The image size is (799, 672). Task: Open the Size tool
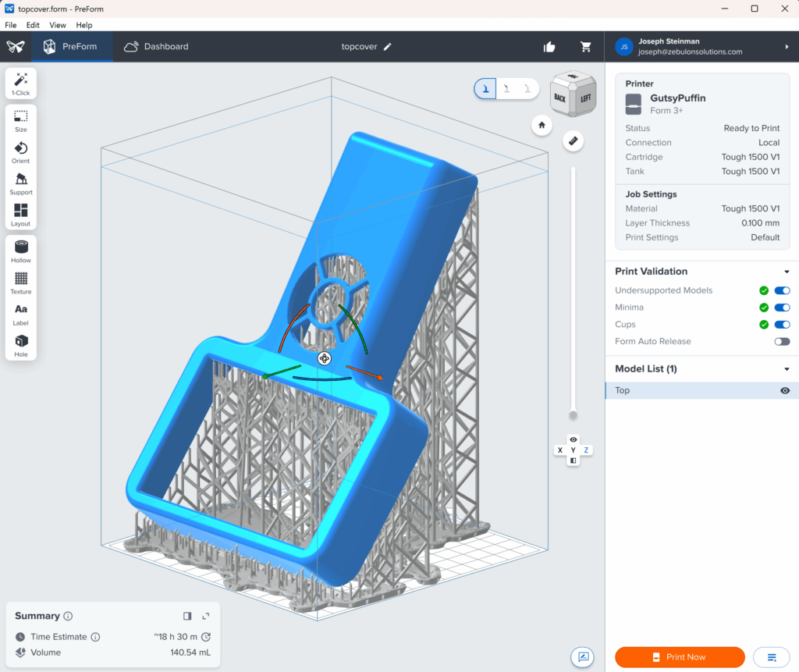click(x=21, y=120)
